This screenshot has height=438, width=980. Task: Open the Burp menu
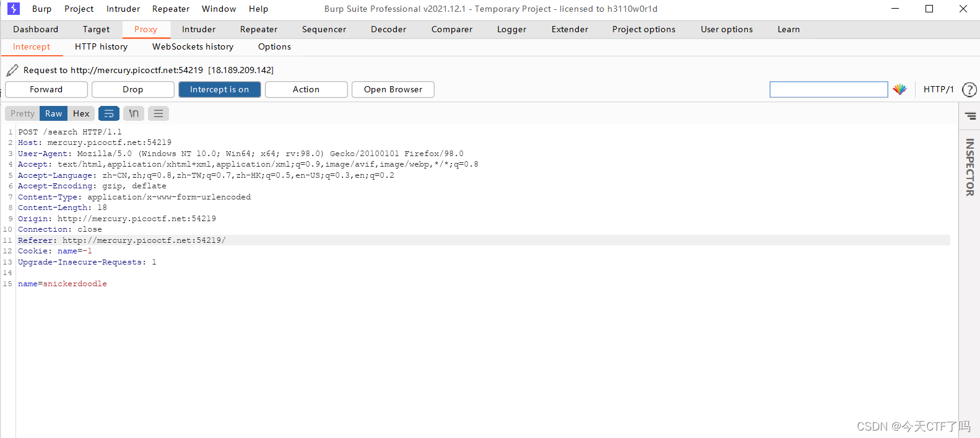tap(42, 9)
